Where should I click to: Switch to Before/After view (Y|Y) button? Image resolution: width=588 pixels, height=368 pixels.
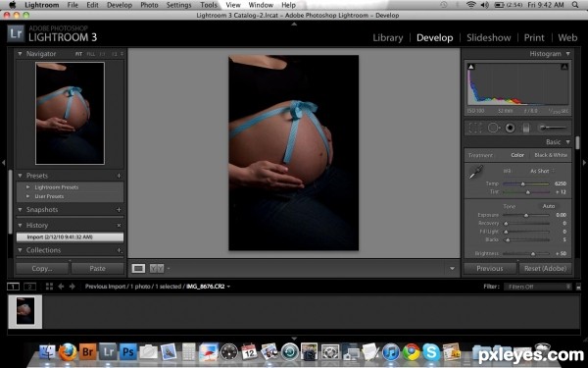tap(157, 268)
